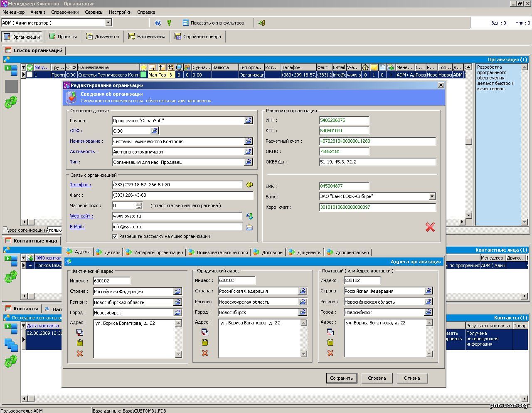Paste clipboard icon under Юридический адрес
This screenshot has height=413, width=532.
(205, 342)
